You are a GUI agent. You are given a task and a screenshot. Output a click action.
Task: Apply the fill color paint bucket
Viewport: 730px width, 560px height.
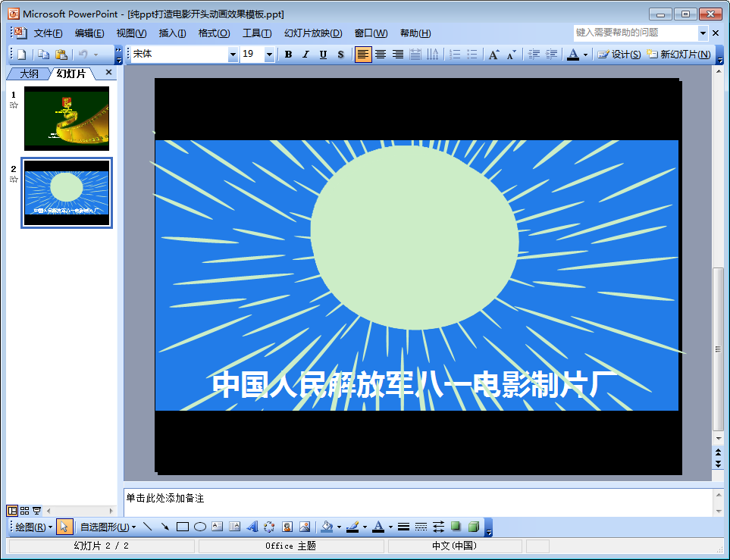[327, 527]
